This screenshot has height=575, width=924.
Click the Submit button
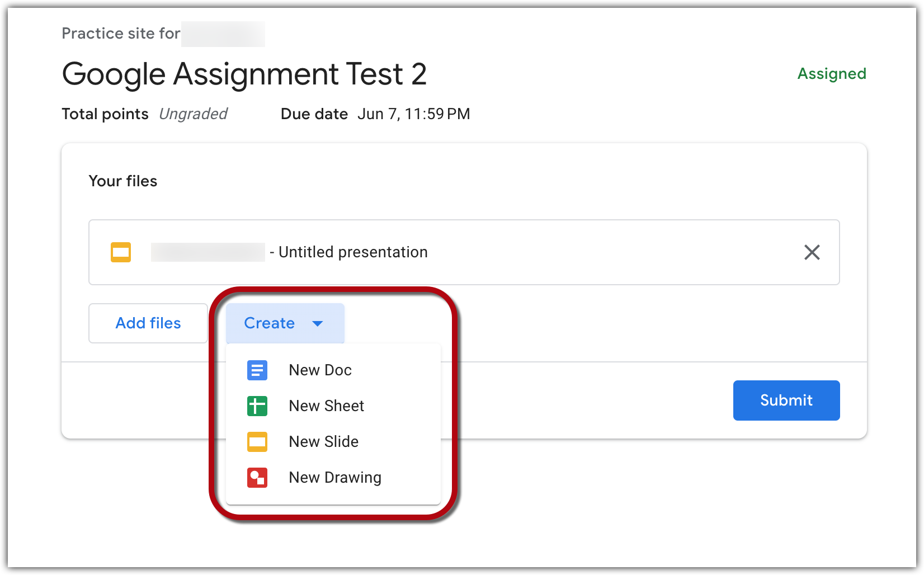pos(786,400)
